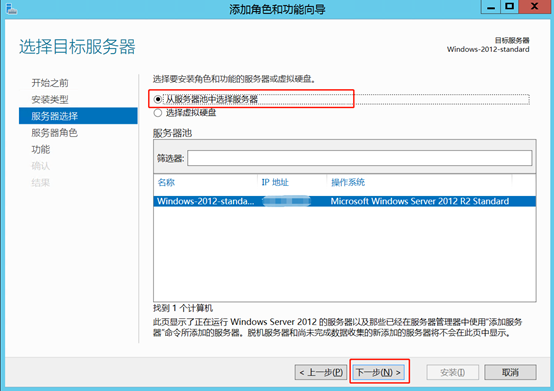554x391 pixels.
Task: Click the 上一步(P) back button
Action: coord(321,372)
